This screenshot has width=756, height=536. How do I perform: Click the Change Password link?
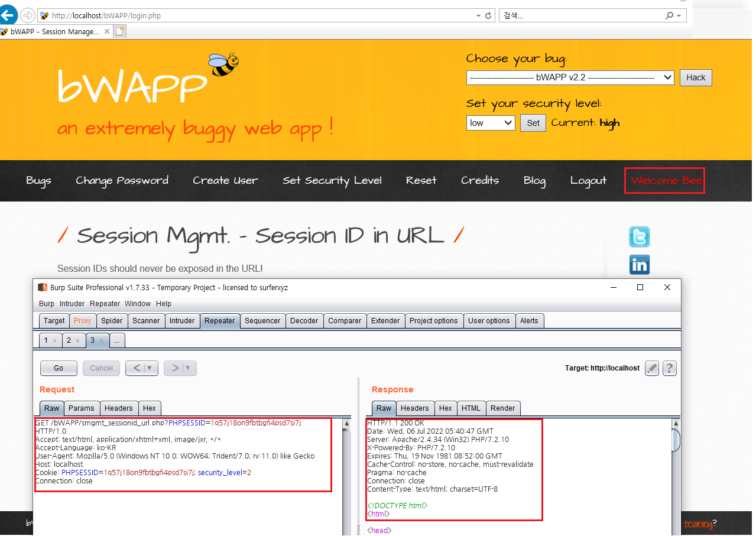[x=122, y=181]
